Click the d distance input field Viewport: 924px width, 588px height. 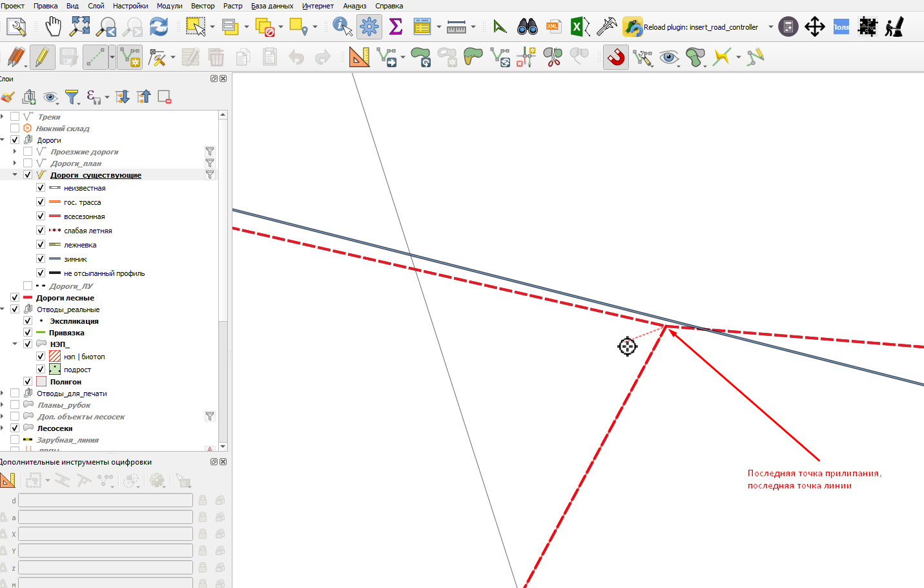coord(105,500)
